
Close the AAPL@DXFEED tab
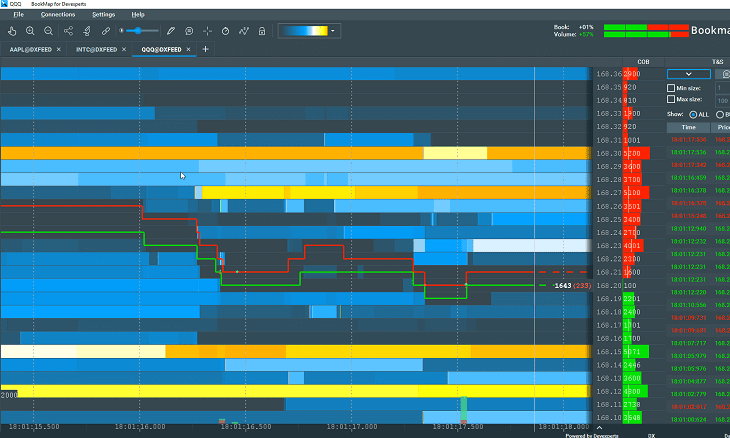[x=59, y=49]
